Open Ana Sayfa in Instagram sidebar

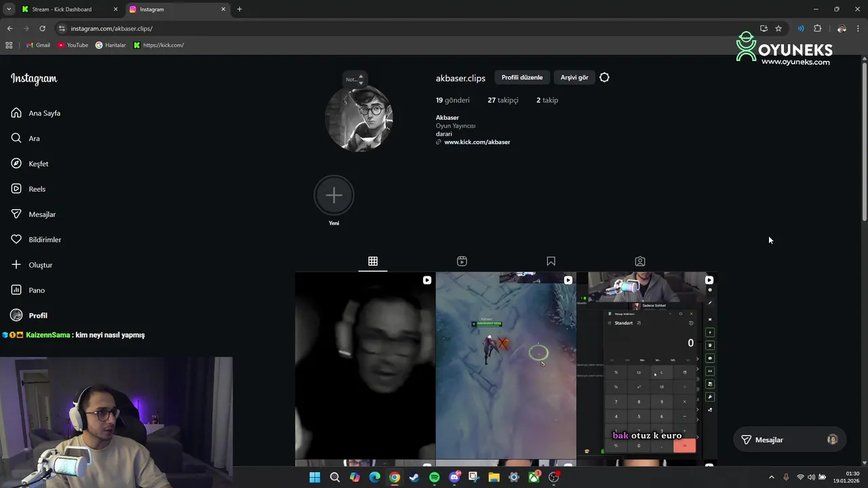(36, 113)
